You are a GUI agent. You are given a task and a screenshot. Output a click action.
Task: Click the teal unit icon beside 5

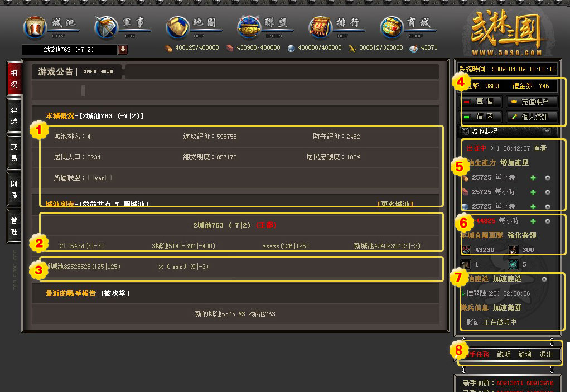[x=513, y=264]
